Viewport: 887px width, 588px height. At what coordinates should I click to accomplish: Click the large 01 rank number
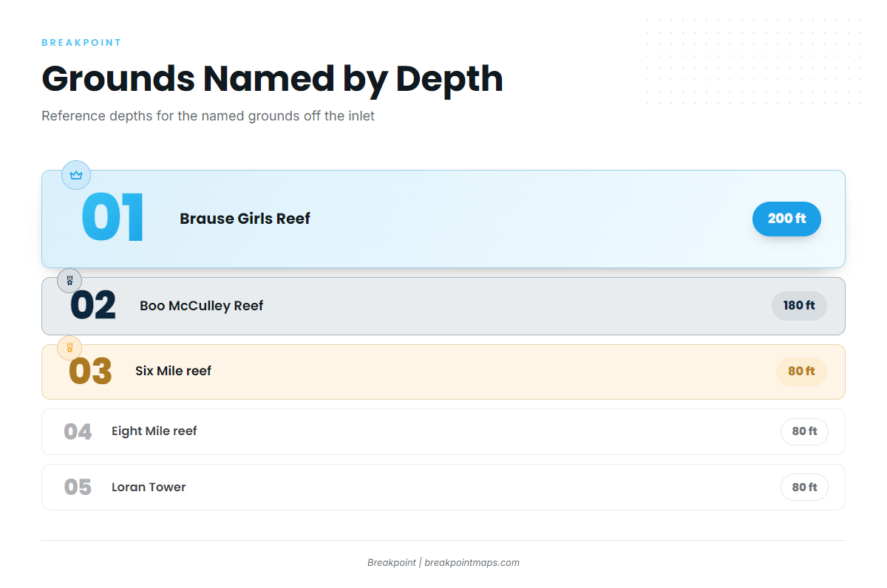click(112, 218)
